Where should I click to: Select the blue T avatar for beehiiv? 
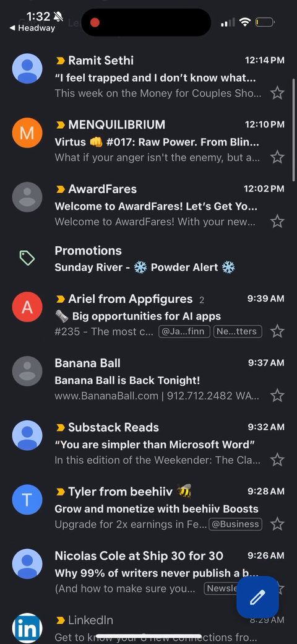pos(27,500)
